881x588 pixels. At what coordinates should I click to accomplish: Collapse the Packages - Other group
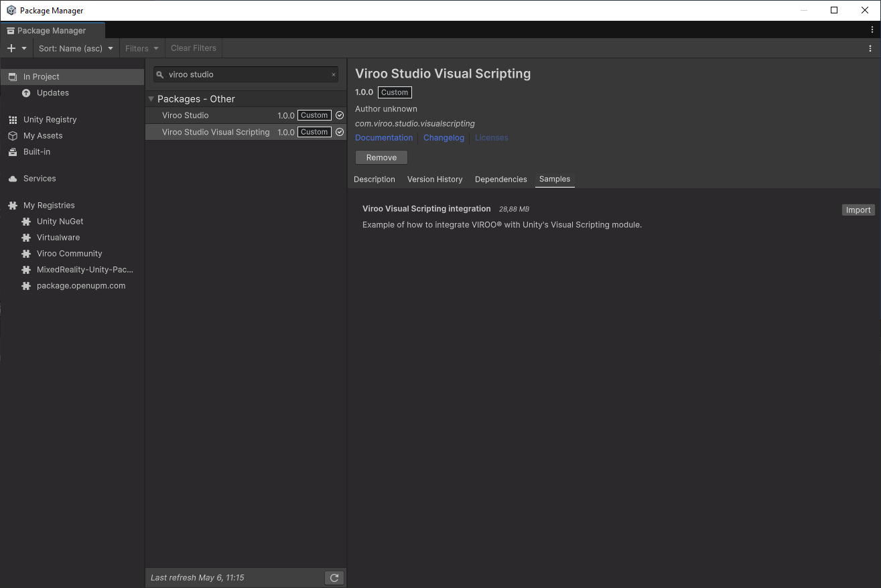coord(150,98)
